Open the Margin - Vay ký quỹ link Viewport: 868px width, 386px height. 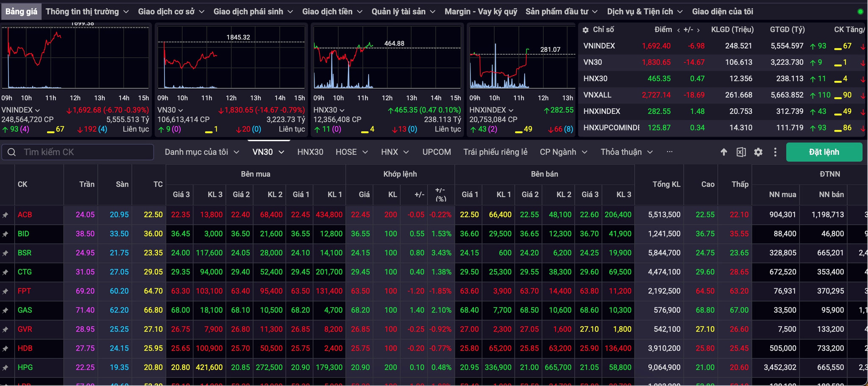pos(481,11)
